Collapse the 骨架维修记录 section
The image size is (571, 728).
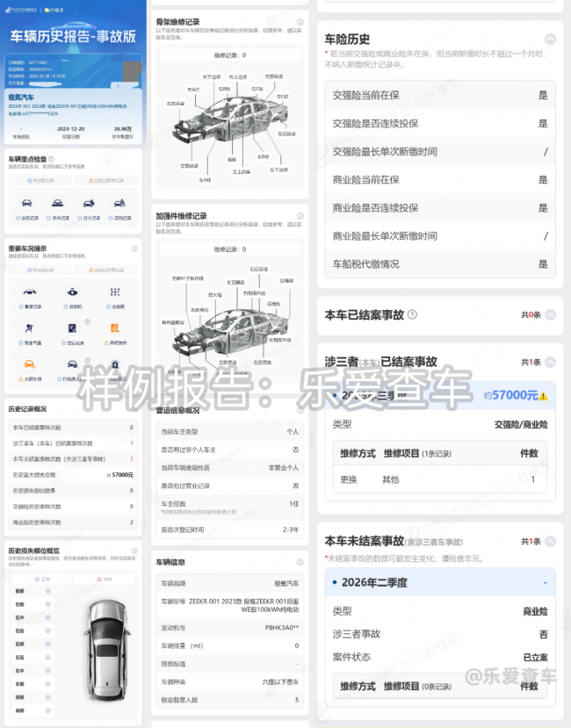coord(300,22)
